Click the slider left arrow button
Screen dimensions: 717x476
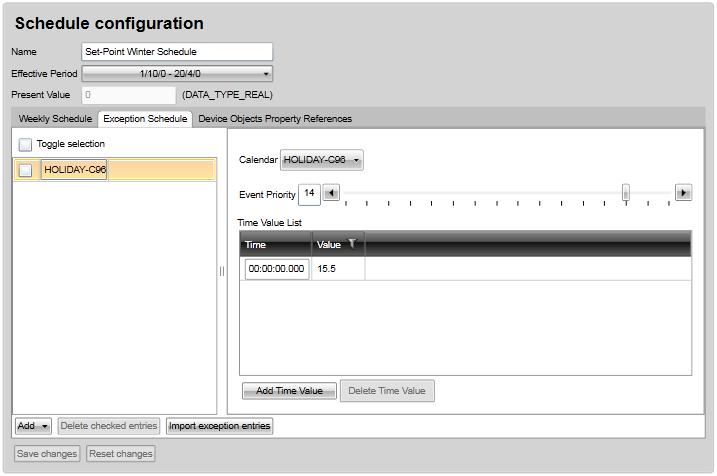pyautogui.click(x=331, y=193)
